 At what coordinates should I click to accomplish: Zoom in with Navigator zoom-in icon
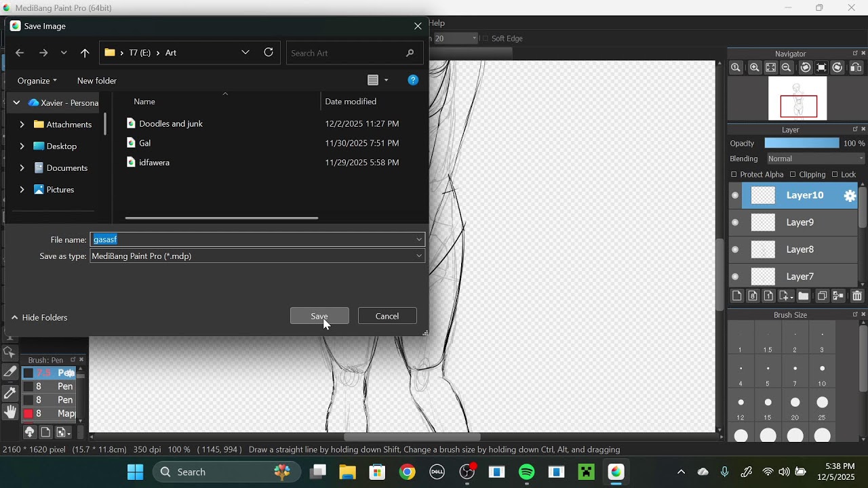click(754, 68)
